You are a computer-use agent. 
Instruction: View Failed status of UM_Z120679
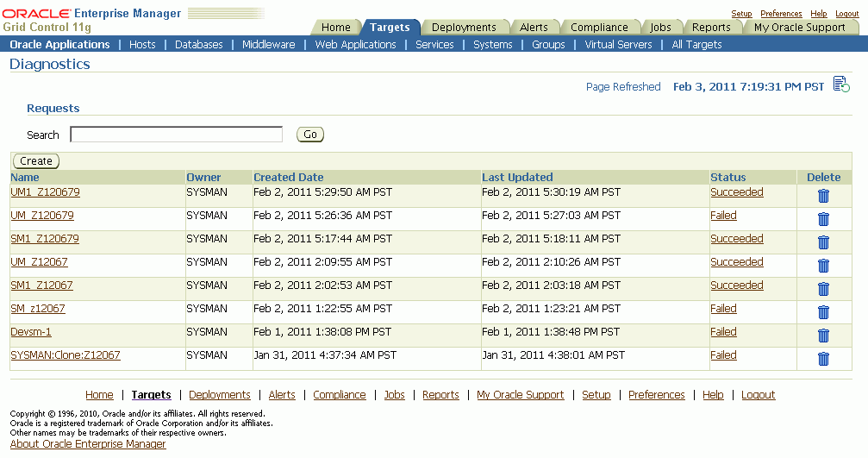point(723,216)
